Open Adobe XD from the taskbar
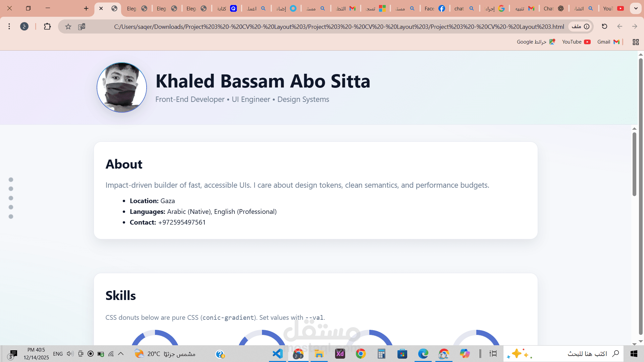This screenshot has height=362, width=644. tap(340, 354)
